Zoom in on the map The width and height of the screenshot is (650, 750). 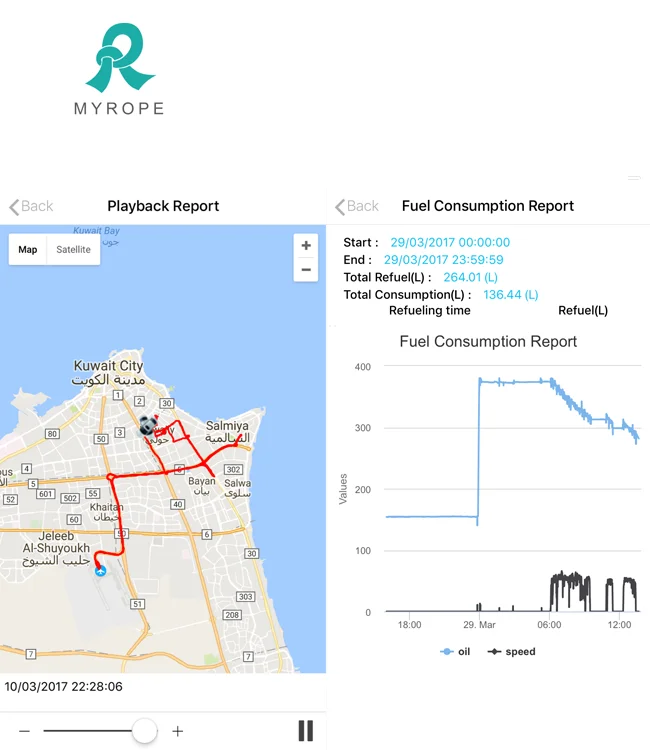[306, 245]
